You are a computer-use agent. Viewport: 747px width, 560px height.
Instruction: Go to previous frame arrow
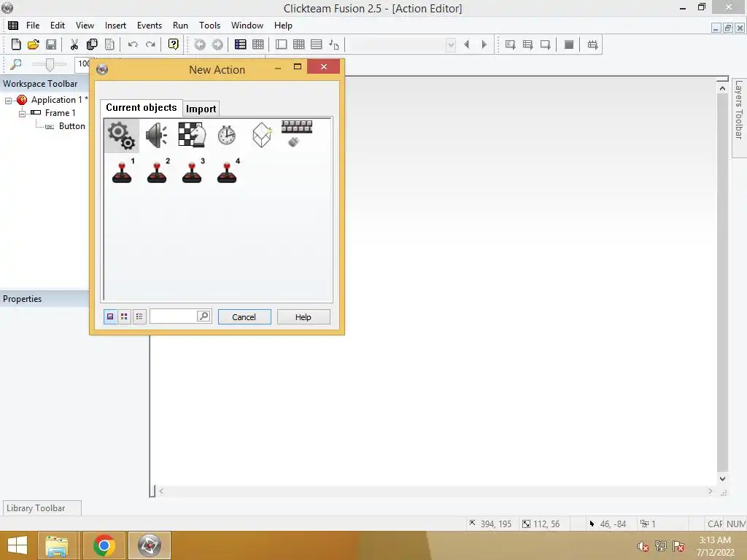466,44
